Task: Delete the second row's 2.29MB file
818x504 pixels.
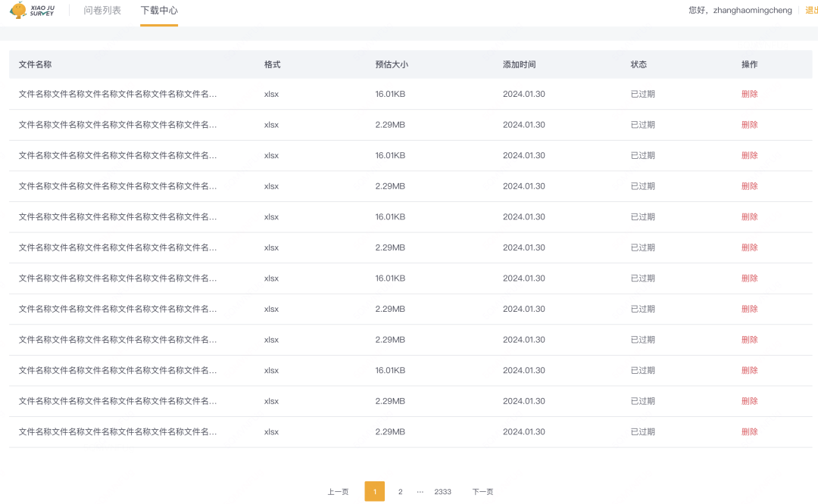Action: click(x=749, y=125)
